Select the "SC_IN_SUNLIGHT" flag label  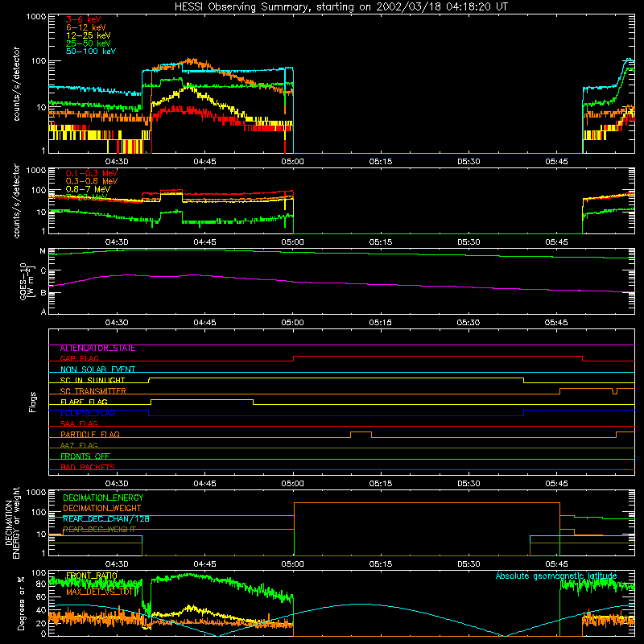pyautogui.click(x=93, y=381)
